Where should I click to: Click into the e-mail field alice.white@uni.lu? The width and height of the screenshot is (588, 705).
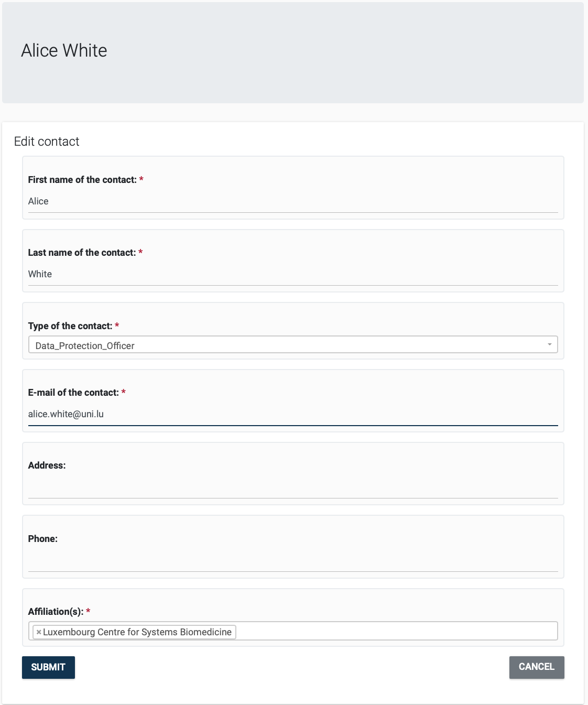tap(292, 415)
